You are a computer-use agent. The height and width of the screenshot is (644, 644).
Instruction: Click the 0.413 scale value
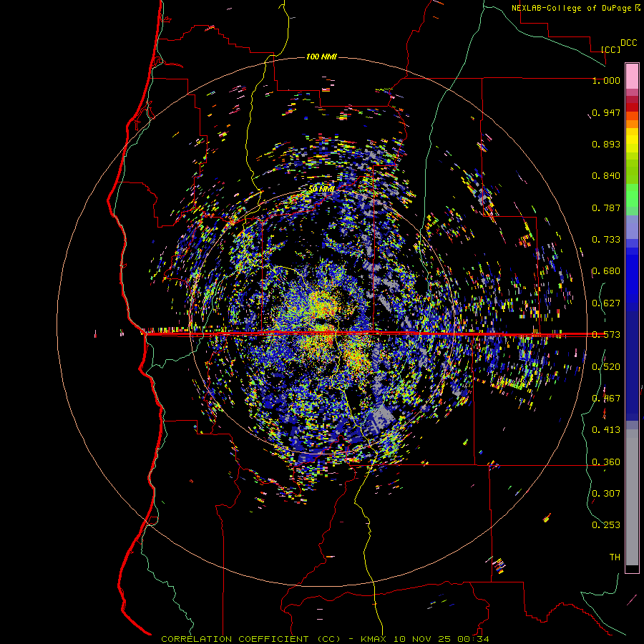point(606,430)
